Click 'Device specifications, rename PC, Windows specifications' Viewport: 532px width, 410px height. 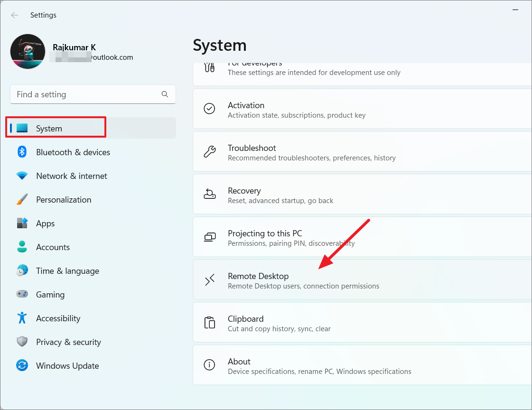[x=319, y=372]
